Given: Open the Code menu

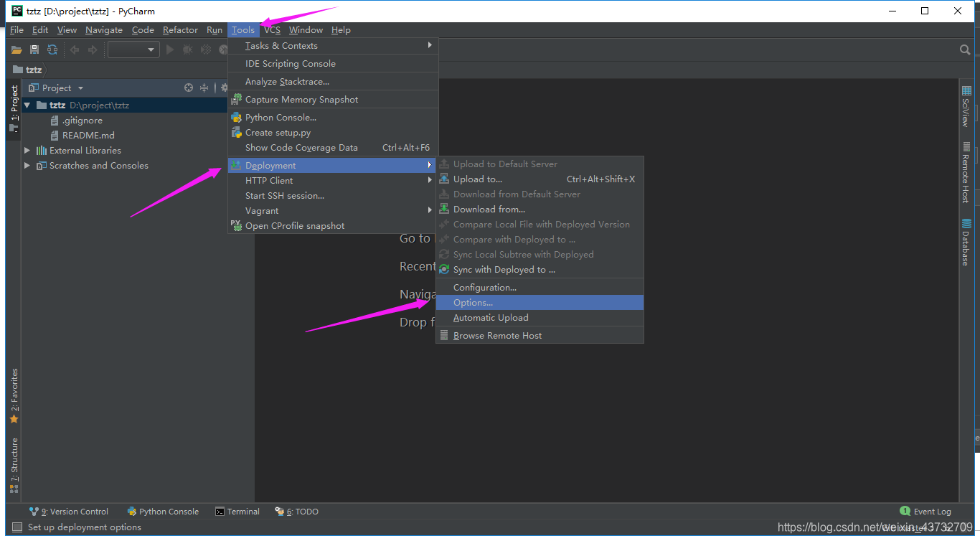Looking at the screenshot, I should [143, 30].
